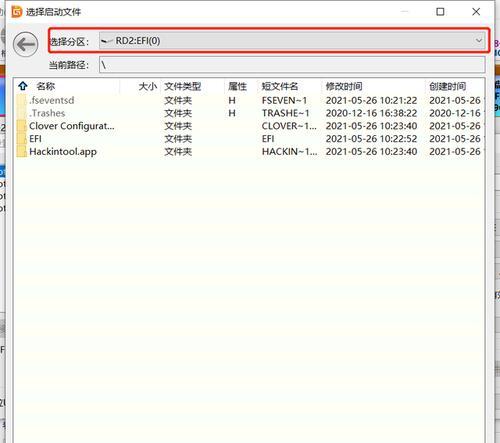Sort by 修改时间 column header
The image size is (500, 443).
(x=344, y=87)
